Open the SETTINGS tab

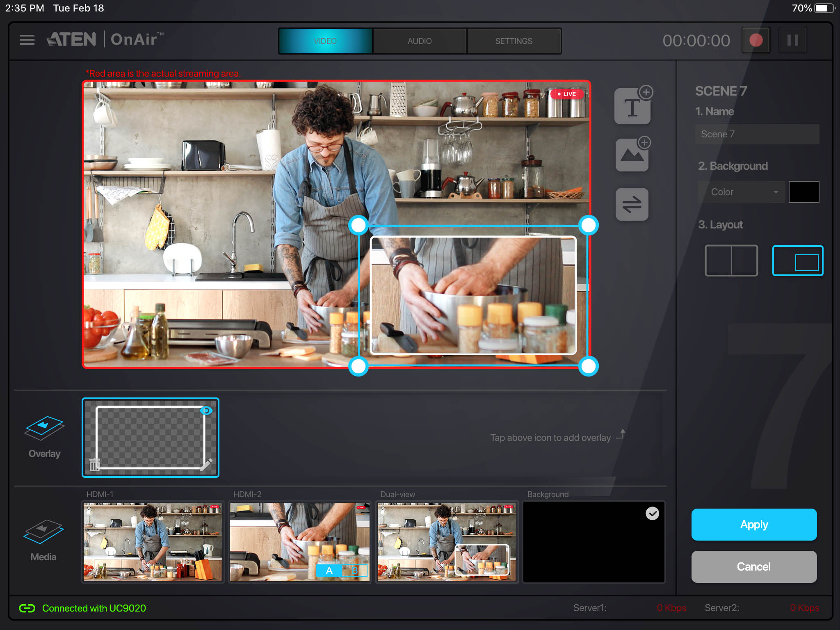coord(514,41)
